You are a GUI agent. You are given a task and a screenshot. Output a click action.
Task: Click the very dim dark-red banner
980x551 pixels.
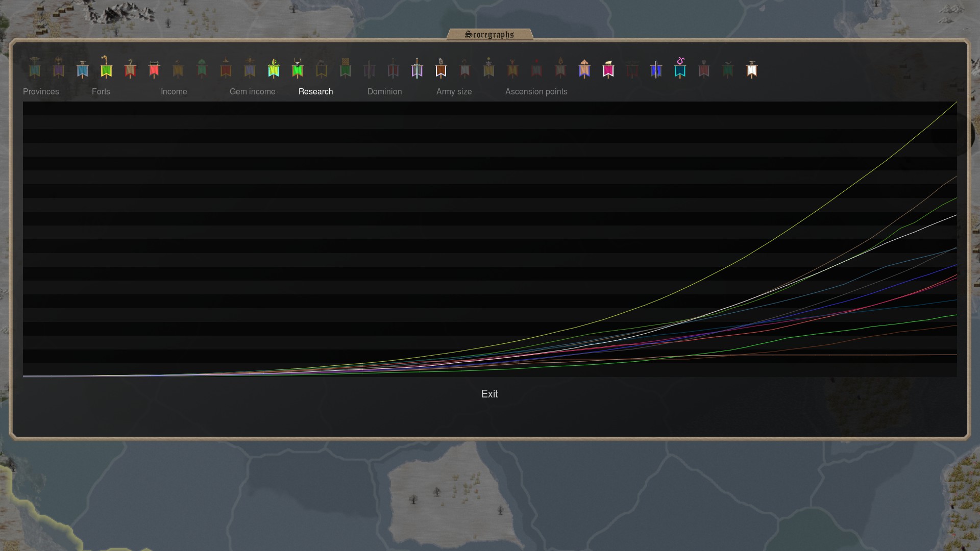tap(632, 70)
